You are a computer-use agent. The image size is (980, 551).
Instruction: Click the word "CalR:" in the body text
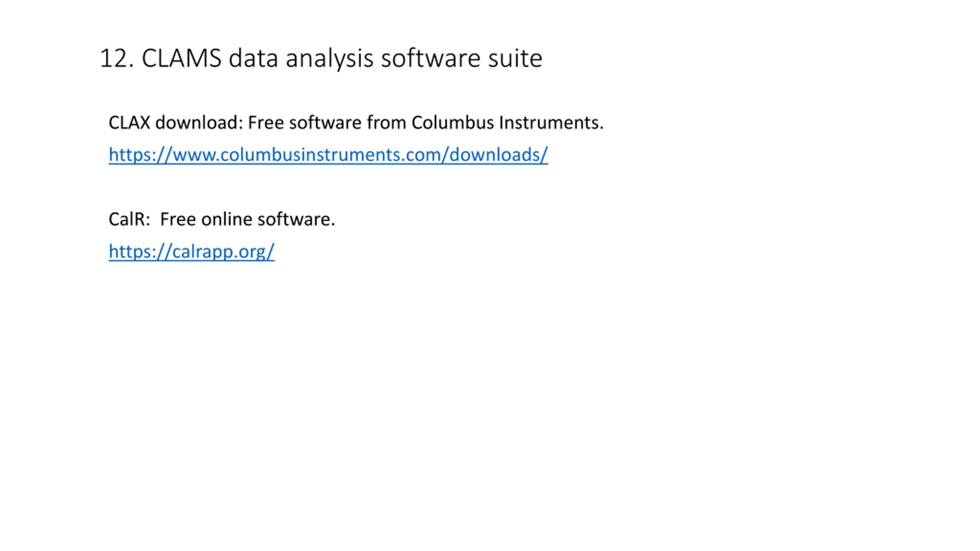pos(129,219)
